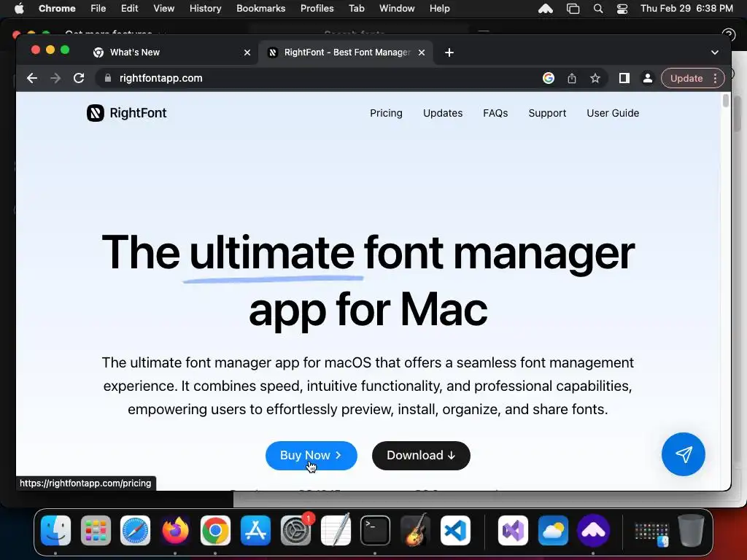
Task: Open Terminal from the Dock
Action: point(376,531)
